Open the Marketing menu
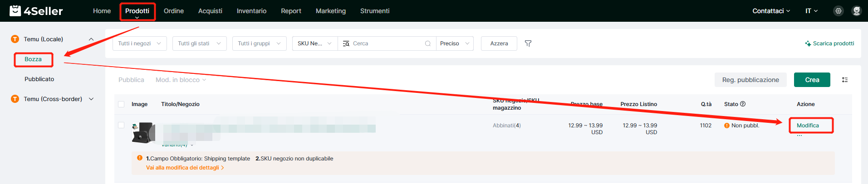868x184 pixels. tap(331, 11)
